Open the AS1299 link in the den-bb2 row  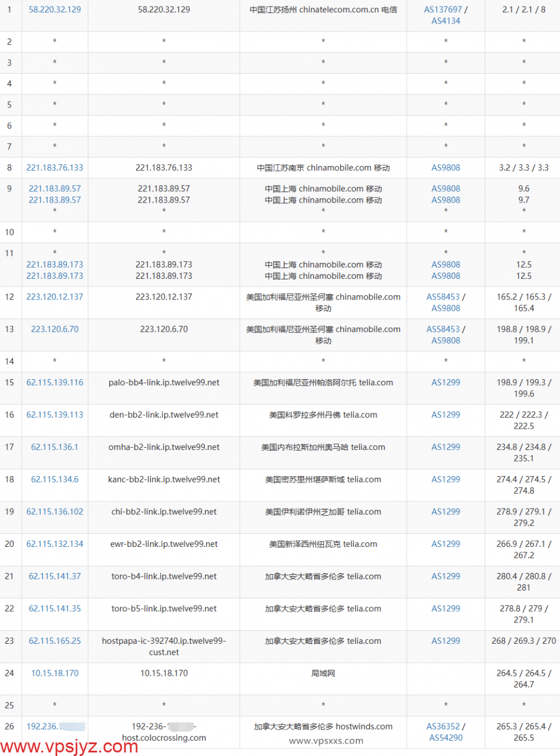pos(445,415)
